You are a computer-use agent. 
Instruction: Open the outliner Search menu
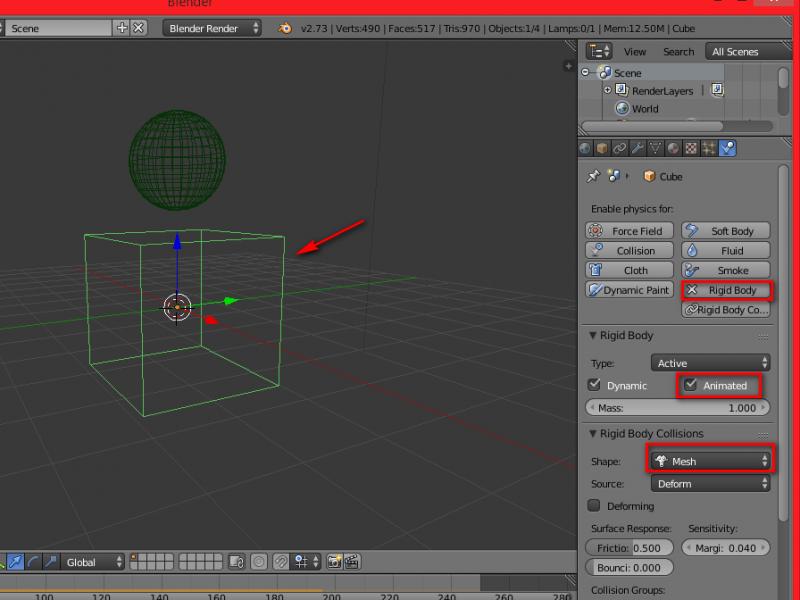pyautogui.click(x=678, y=52)
